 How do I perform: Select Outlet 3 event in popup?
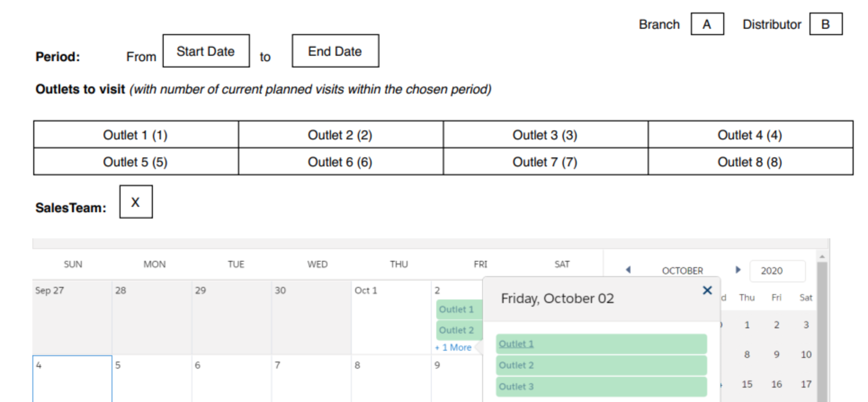[601, 387]
